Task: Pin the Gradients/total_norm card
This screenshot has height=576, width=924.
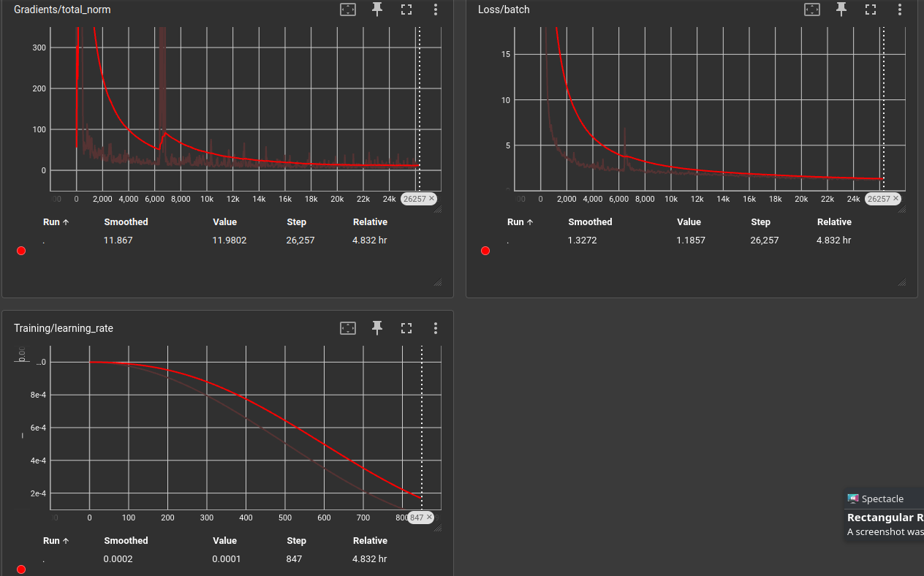Action: pos(377,10)
